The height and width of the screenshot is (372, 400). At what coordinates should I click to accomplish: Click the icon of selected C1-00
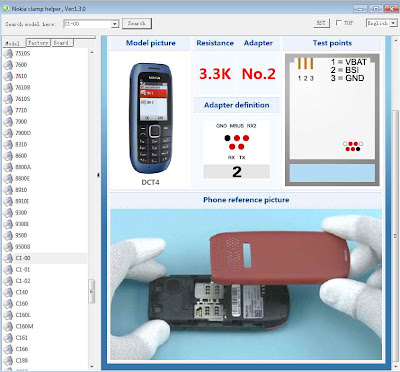tap(8, 258)
